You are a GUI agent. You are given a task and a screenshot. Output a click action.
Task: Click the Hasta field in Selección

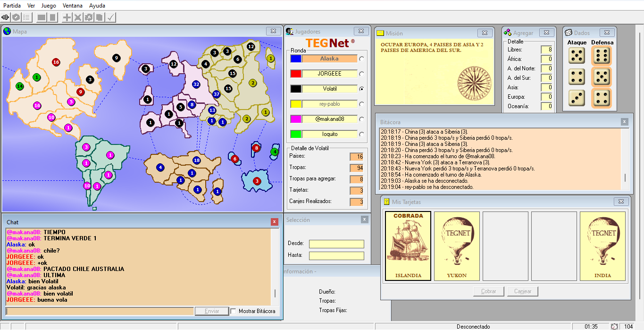[x=336, y=255]
